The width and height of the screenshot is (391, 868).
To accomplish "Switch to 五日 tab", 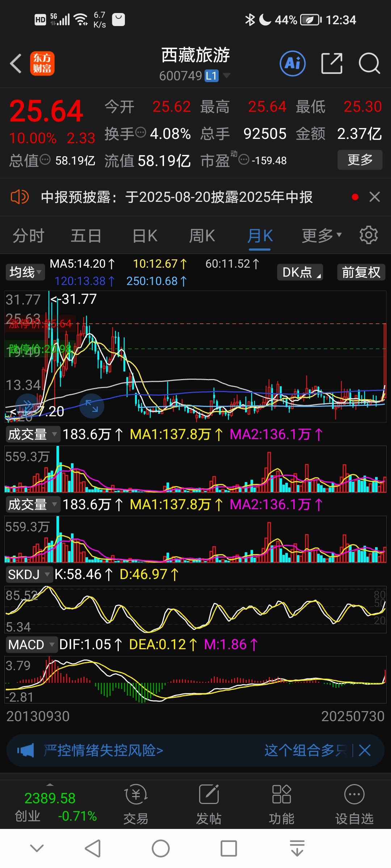I will [86, 236].
